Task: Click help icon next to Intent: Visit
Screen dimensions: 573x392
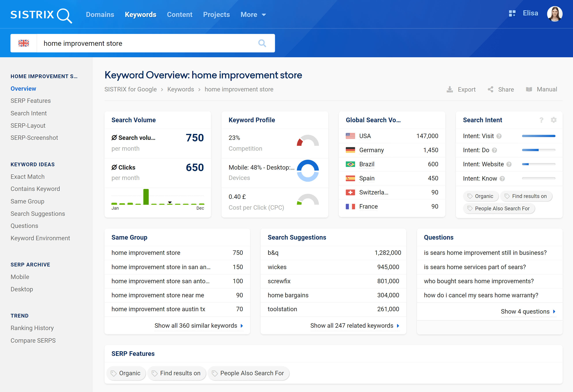Action: click(x=499, y=136)
